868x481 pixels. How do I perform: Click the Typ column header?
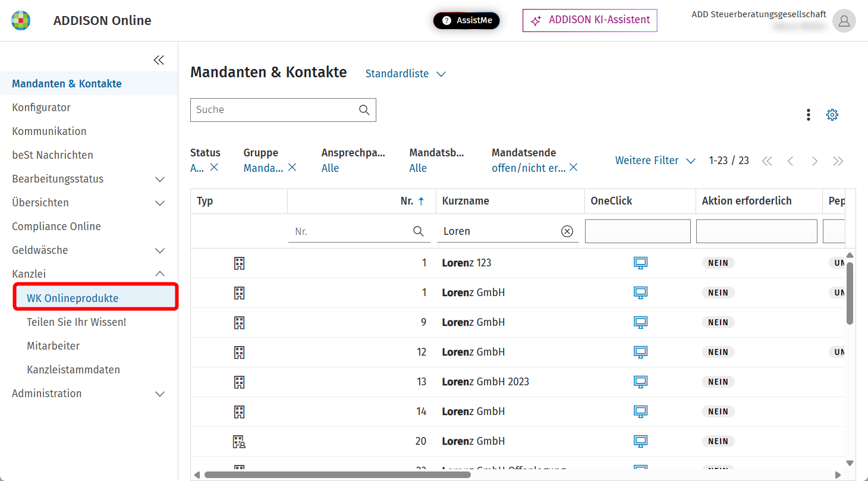point(239,201)
